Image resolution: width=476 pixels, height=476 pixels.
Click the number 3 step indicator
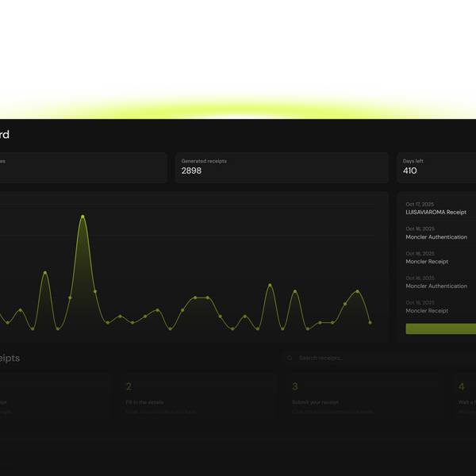point(295,387)
